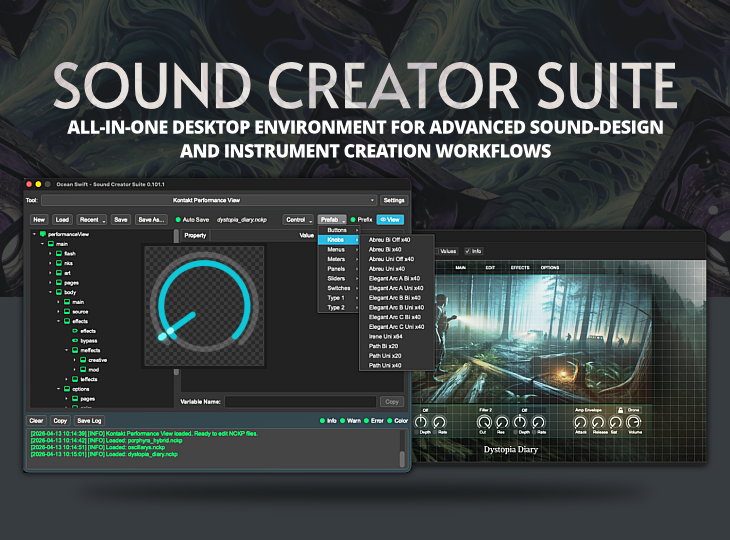Viewport: 730px width, 540px height.
Task: Open the Tool selector combo box
Action: (209, 200)
